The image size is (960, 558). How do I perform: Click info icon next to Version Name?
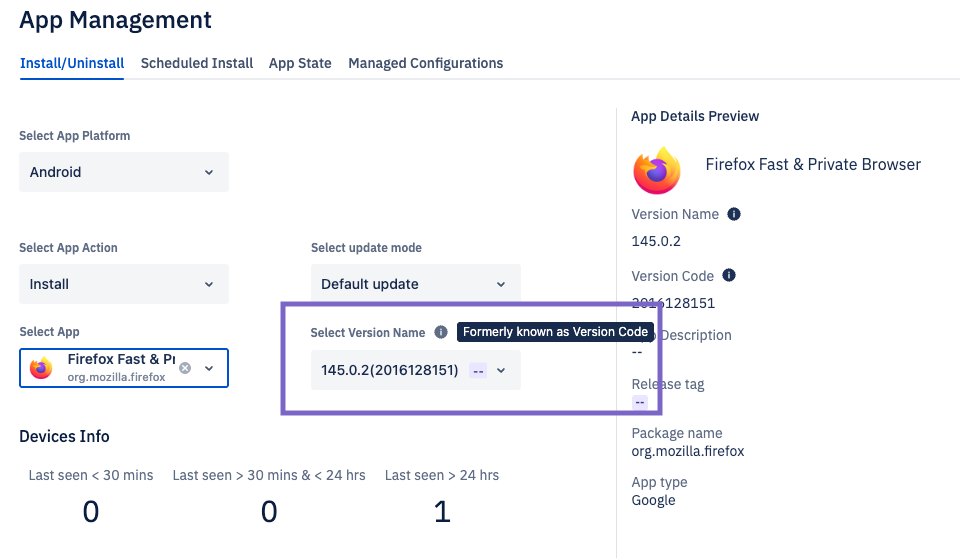click(734, 214)
